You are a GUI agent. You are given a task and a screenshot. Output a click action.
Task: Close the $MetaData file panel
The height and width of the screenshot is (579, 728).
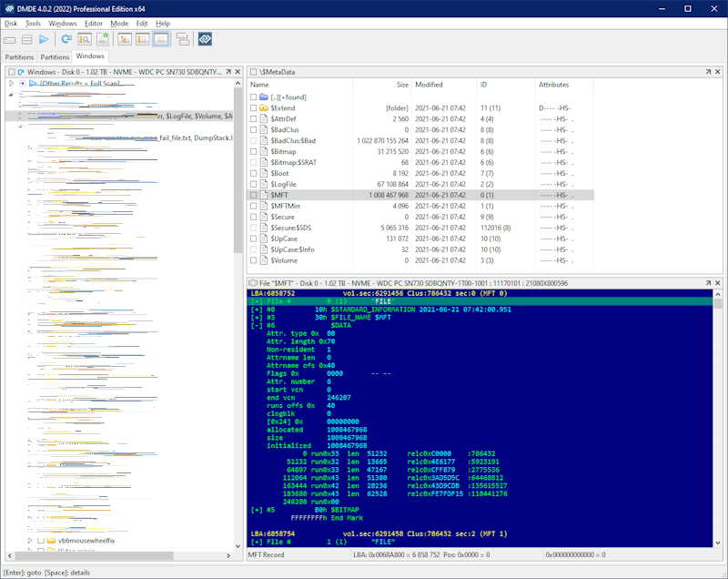[718, 72]
